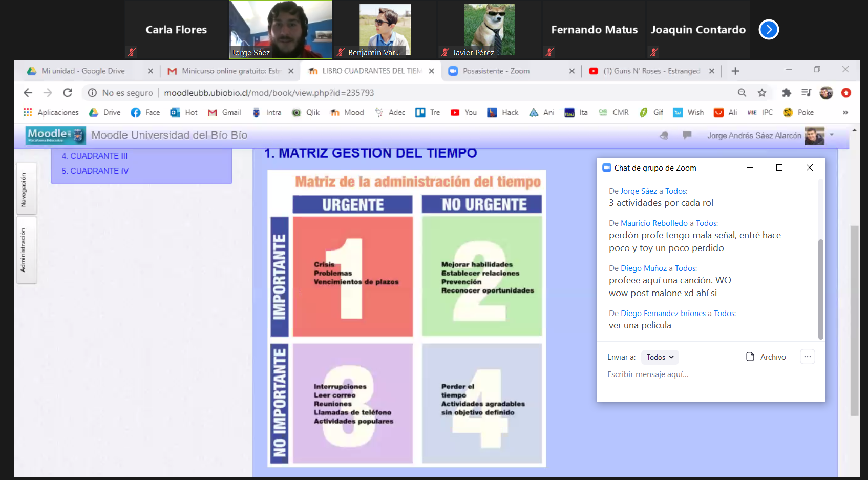Image resolution: width=868 pixels, height=480 pixels.
Task: Show next participants with the blue arrow
Action: [769, 30]
